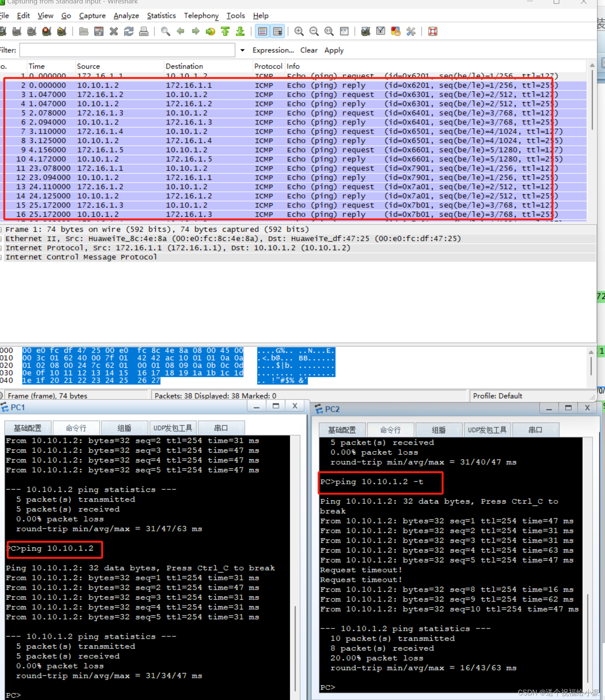Image resolution: width=605 pixels, height=700 pixels.
Task: Open preferences wrench icon
Action: coord(411,32)
